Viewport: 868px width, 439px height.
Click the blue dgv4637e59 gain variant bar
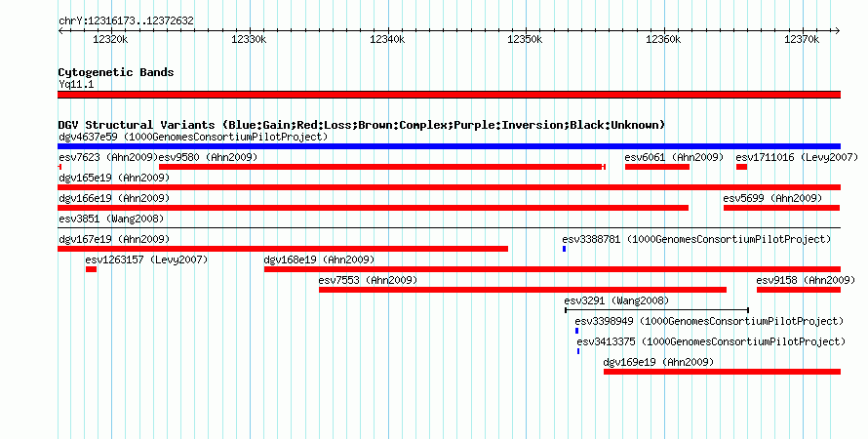(x=449, y=146)
